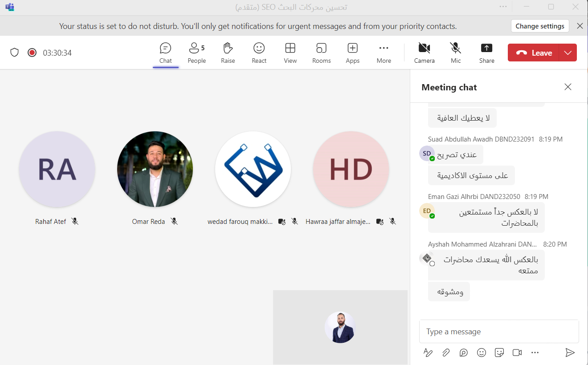Click Change settings for status

540,26
